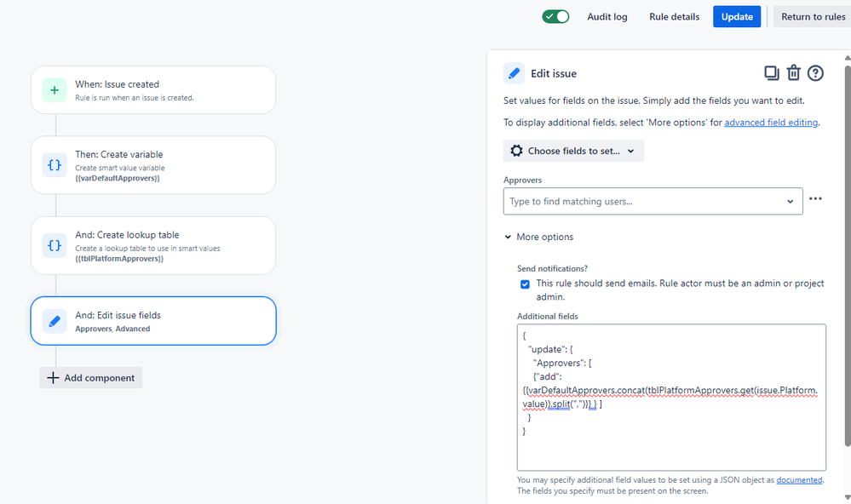This screenshot has width=851, height=504.
Task: Click the {{tblPlatformApprovers}} table name text
Action: pos(119,259)
